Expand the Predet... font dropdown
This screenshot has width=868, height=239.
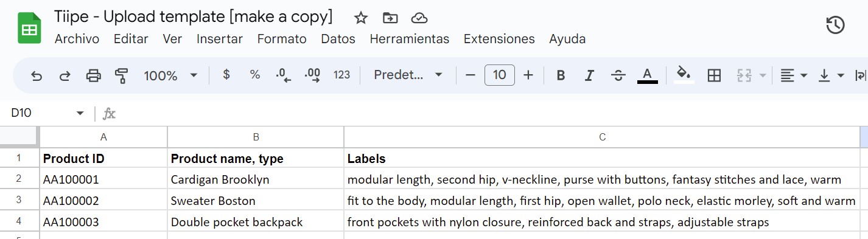408,75
